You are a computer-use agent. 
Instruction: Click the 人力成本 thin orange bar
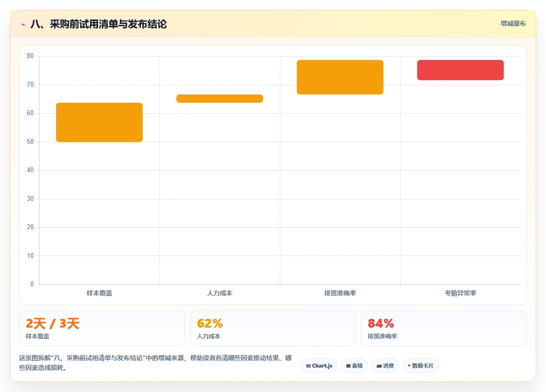click(x=220, y=98)
